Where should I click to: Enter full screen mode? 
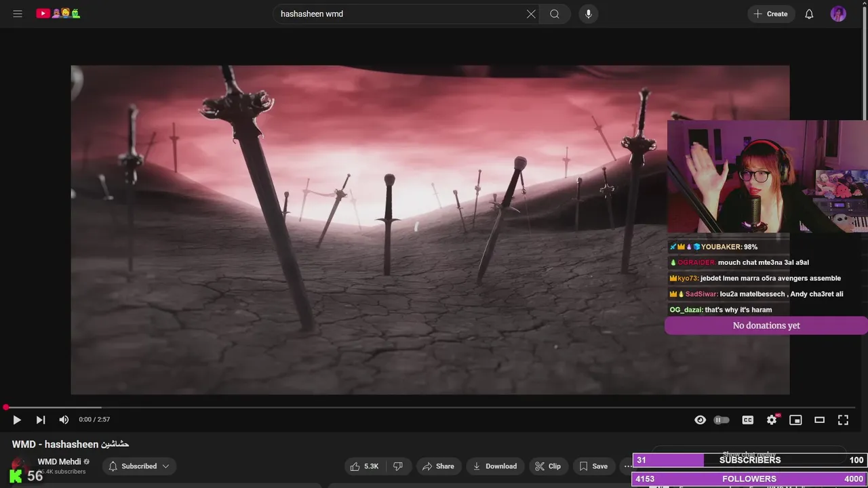pyautogui.click(x=843, y=420)
